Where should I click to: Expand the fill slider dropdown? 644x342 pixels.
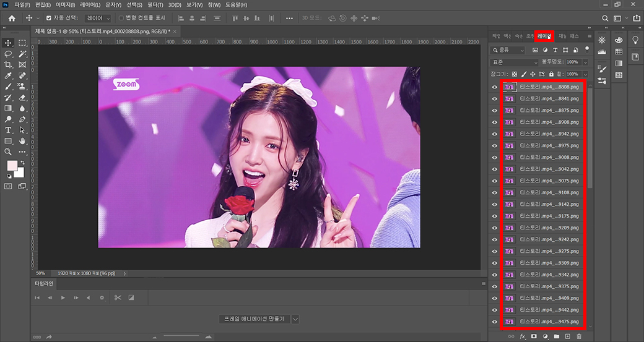(585, 74)
